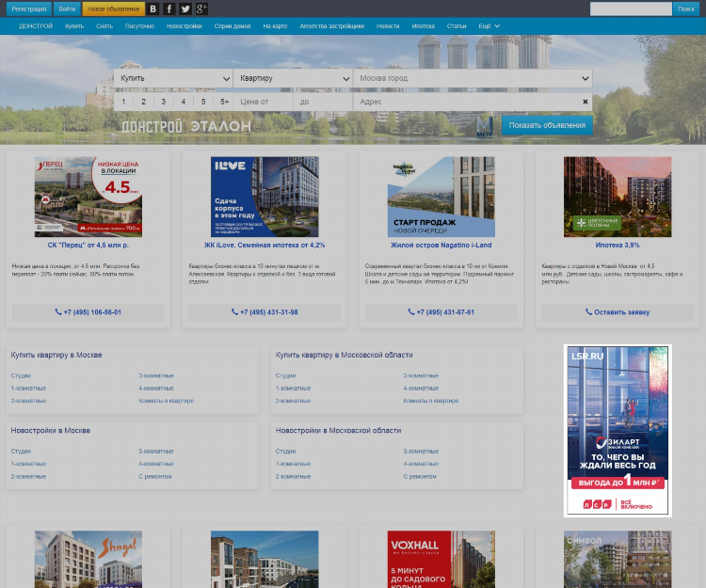Open Купить квартиру в Московской области heading
706x588 pixels.
point(344,355)
